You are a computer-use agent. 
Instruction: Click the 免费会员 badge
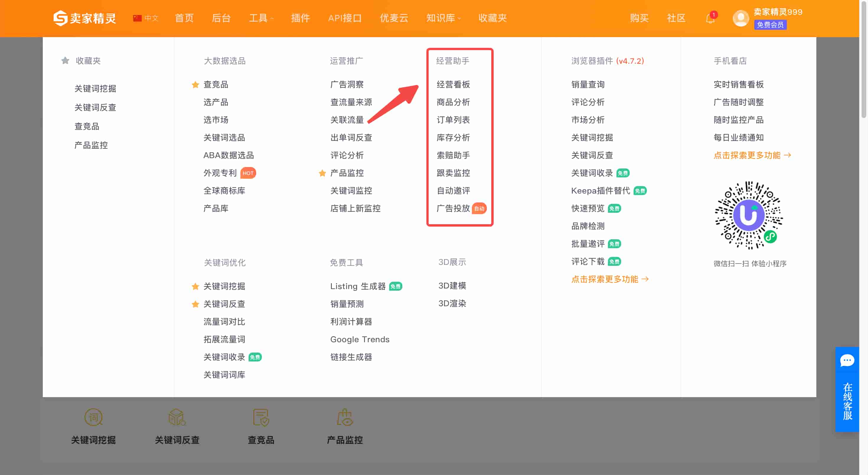[x=770, y=25]
